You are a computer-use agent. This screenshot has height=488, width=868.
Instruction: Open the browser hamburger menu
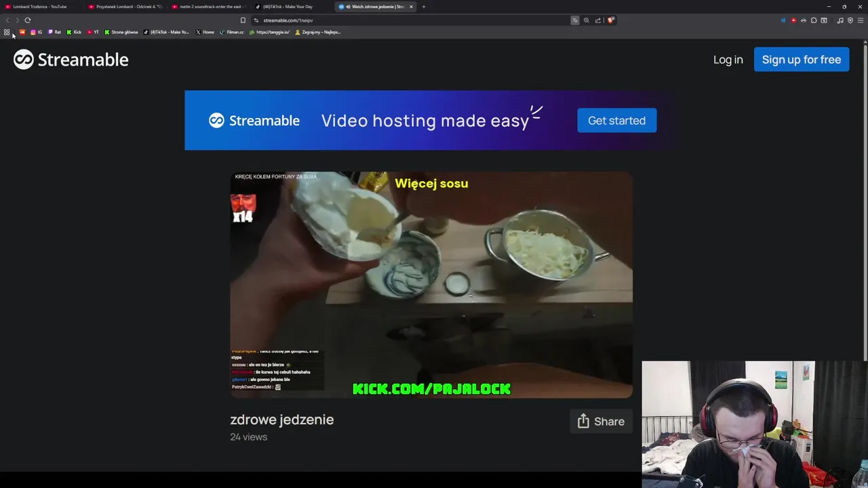tap(861, 20)
